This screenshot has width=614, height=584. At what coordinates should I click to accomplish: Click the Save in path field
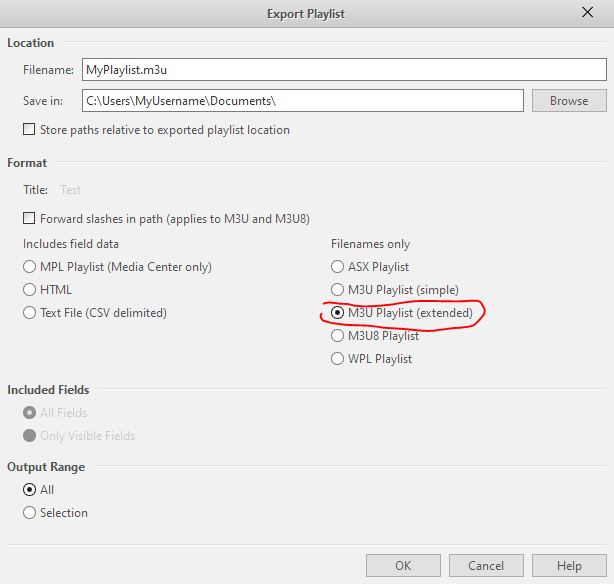[x=302, y=101]
